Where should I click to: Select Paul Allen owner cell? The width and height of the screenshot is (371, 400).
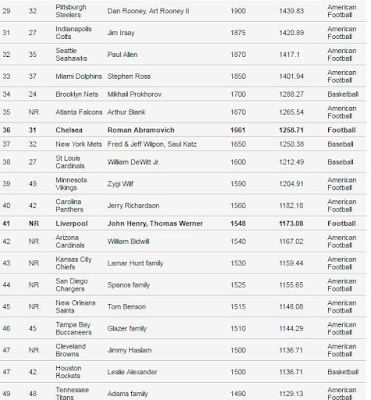pyautogui.click(x=122, y=54)
